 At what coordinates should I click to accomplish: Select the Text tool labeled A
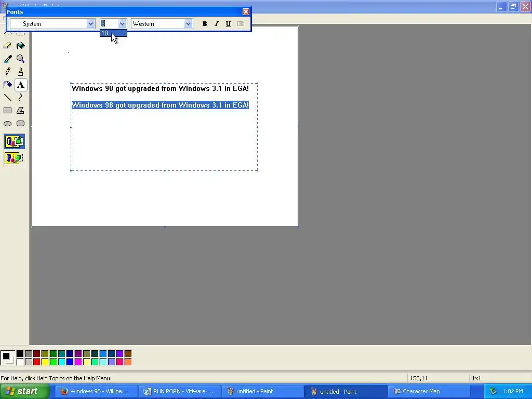coord(20,85)
